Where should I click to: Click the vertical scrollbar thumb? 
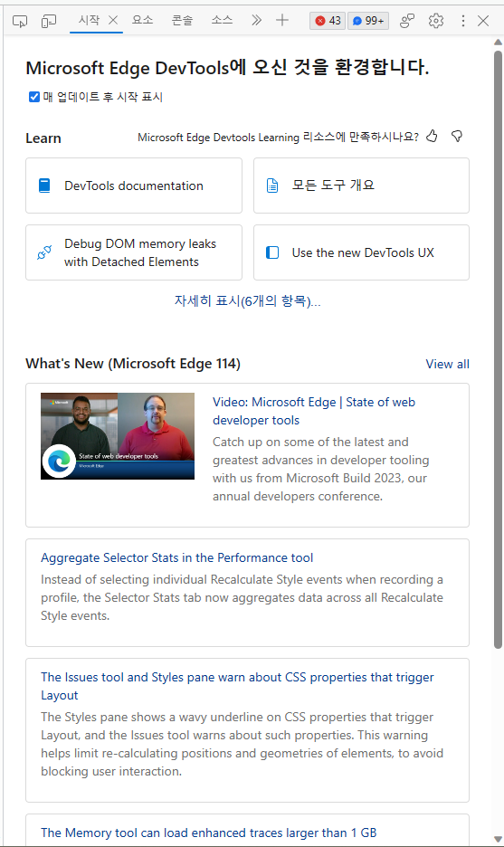tap(498, 349)
